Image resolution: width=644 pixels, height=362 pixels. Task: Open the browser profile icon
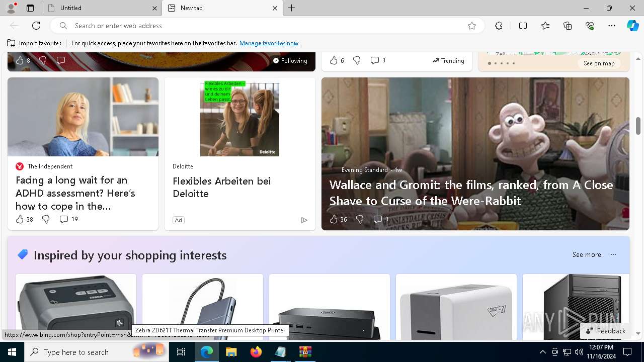[11, 8]
